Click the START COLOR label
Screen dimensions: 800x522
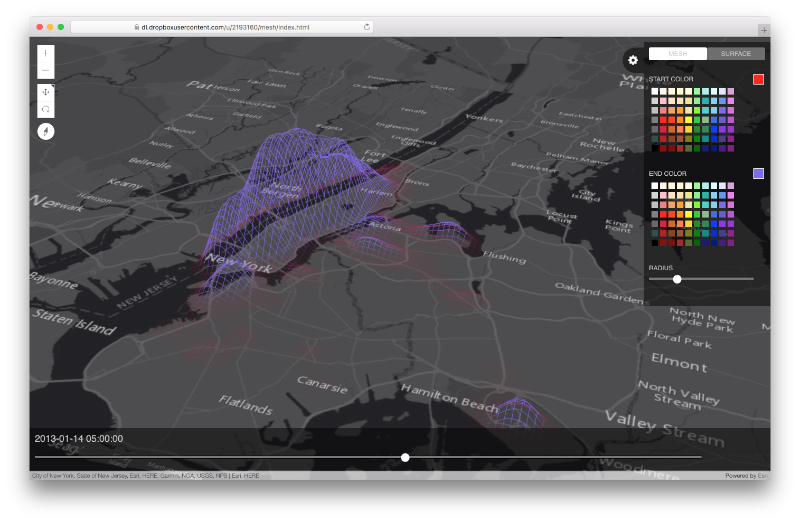[x=671, y=79]
